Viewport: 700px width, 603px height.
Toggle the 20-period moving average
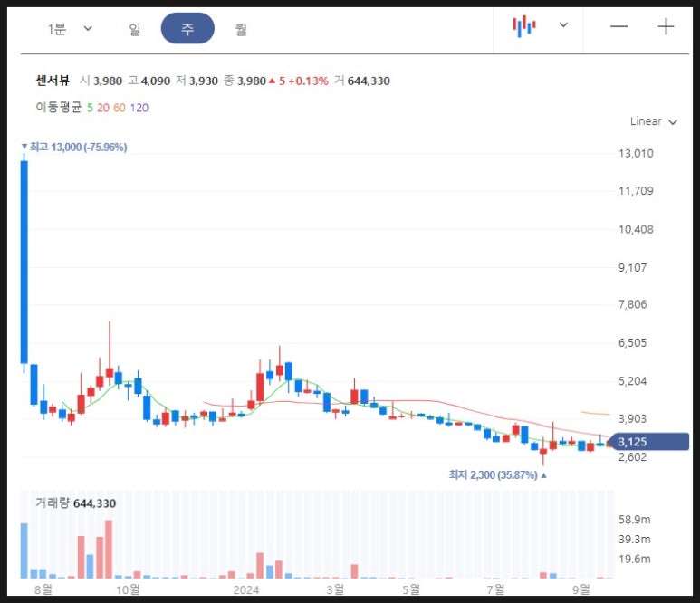point(103,108)
